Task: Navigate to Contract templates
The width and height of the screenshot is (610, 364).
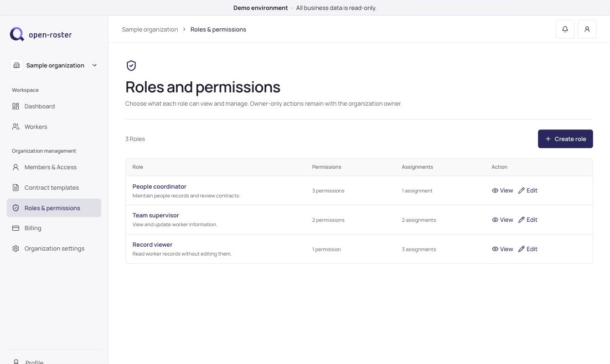Action: coord(54,188)
